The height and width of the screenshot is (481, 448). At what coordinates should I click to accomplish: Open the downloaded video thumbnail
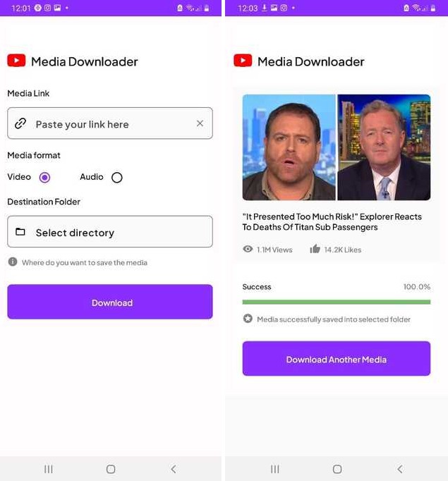337,147
